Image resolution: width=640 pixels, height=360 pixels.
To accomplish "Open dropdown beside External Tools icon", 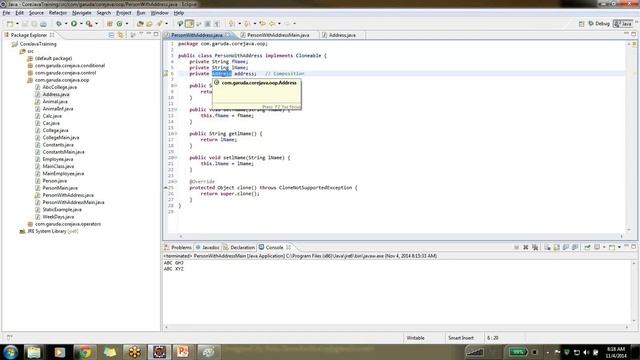I will click(96, 24).
